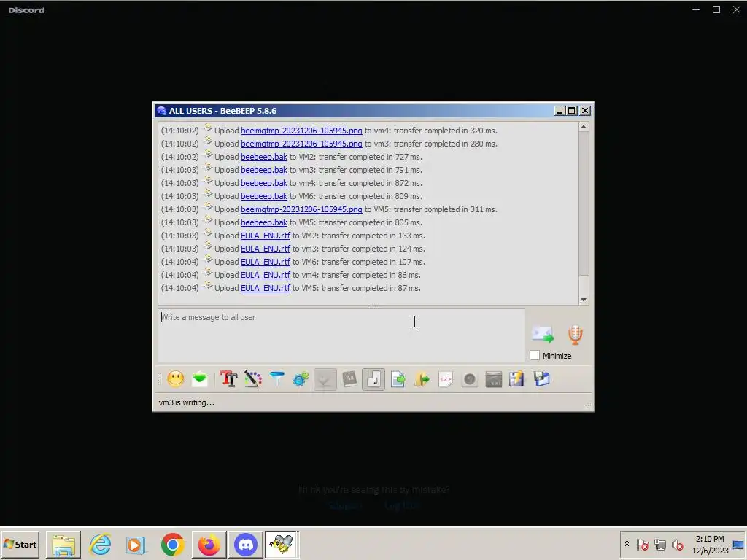
Task: Open the Windows Start menu
Action: coord(20,544)
